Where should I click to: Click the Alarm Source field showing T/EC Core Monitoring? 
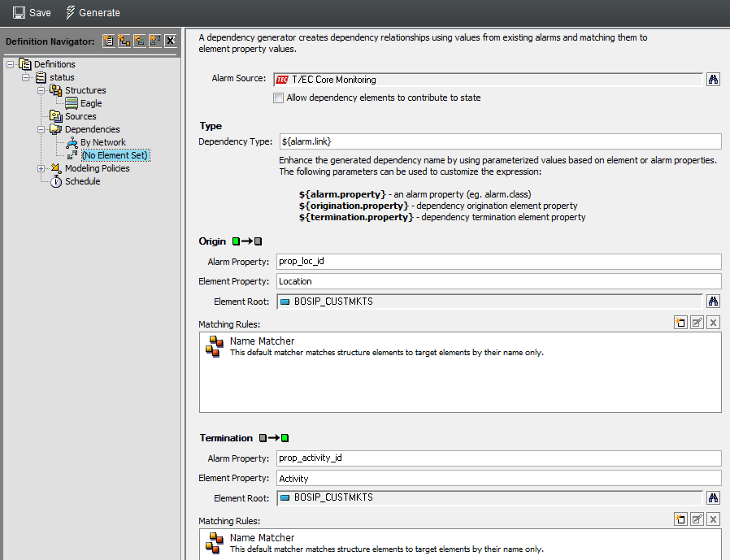coord(488,80)
